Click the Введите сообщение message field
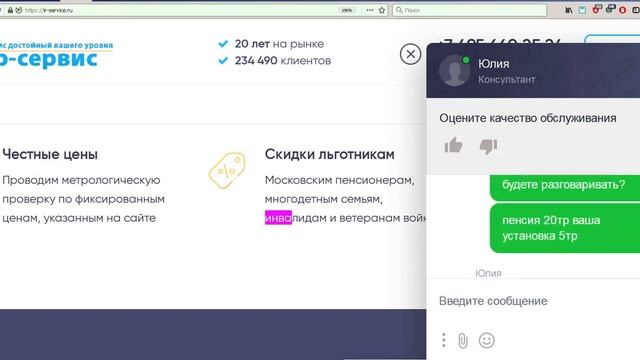This screenshot has height=360, width=640. pos(533,301)
